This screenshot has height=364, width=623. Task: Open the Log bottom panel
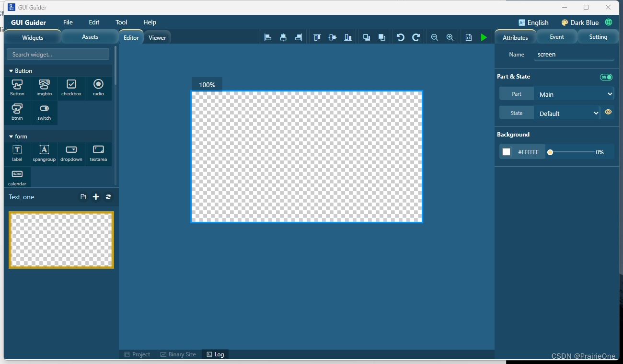(215, 354)
